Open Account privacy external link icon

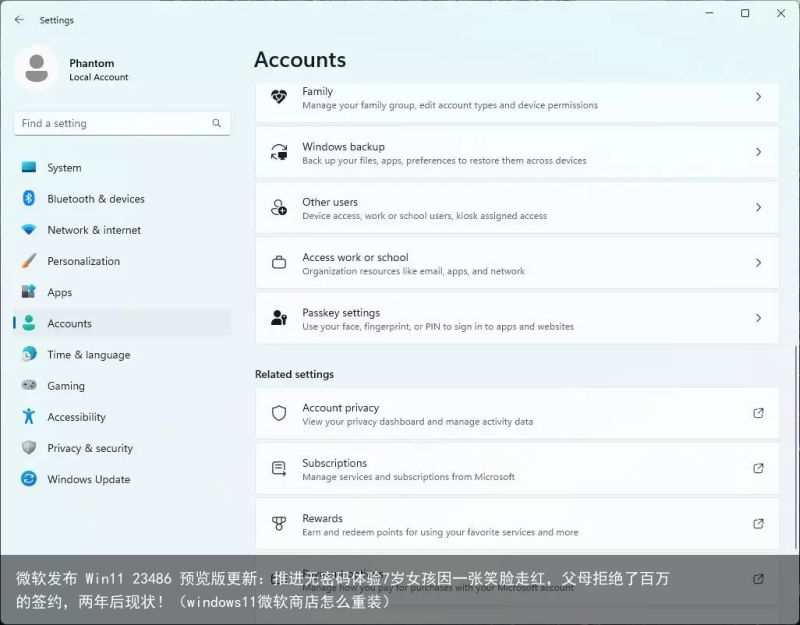[x=759, y=413]
